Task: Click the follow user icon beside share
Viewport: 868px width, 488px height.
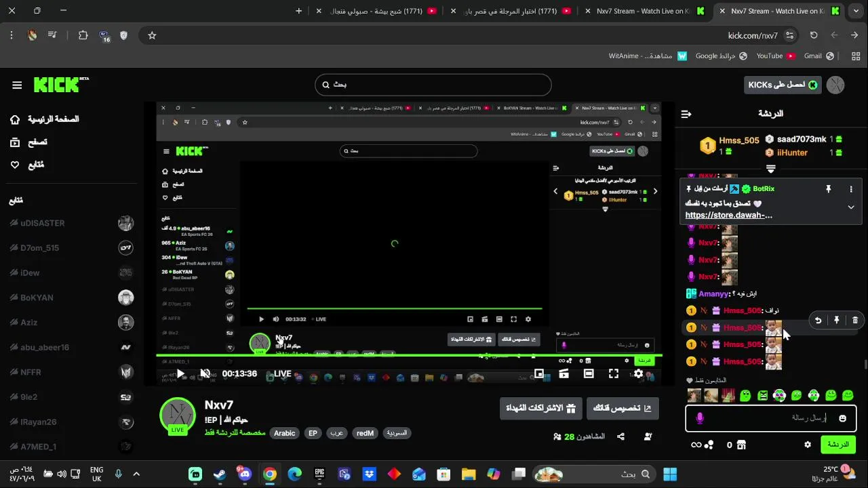Action: [648, 437]
